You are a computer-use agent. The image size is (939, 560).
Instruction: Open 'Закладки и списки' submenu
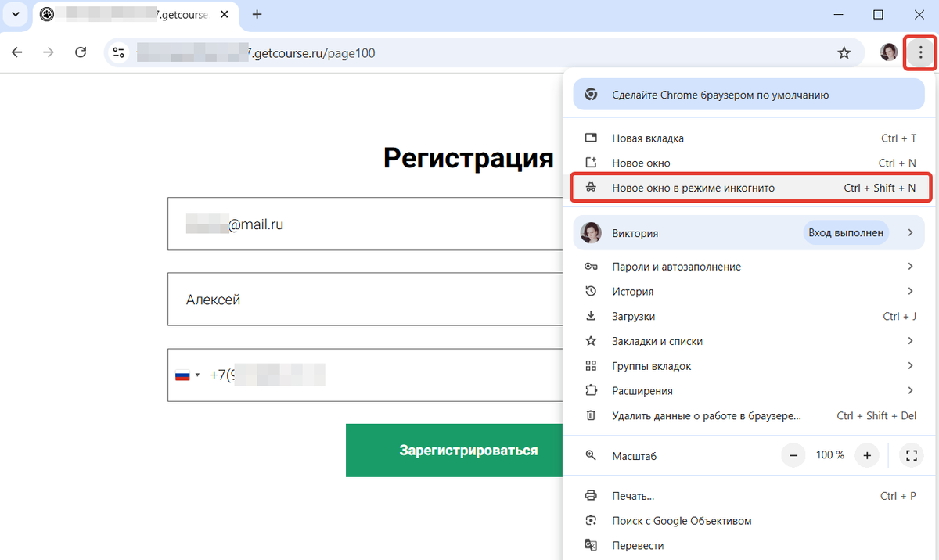coord(750,341)
